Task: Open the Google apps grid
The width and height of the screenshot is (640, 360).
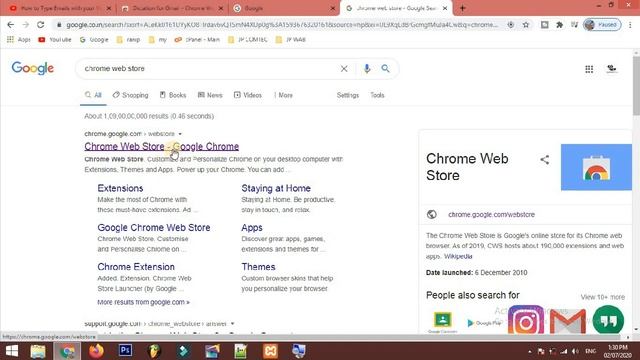Action: [589, 69]
